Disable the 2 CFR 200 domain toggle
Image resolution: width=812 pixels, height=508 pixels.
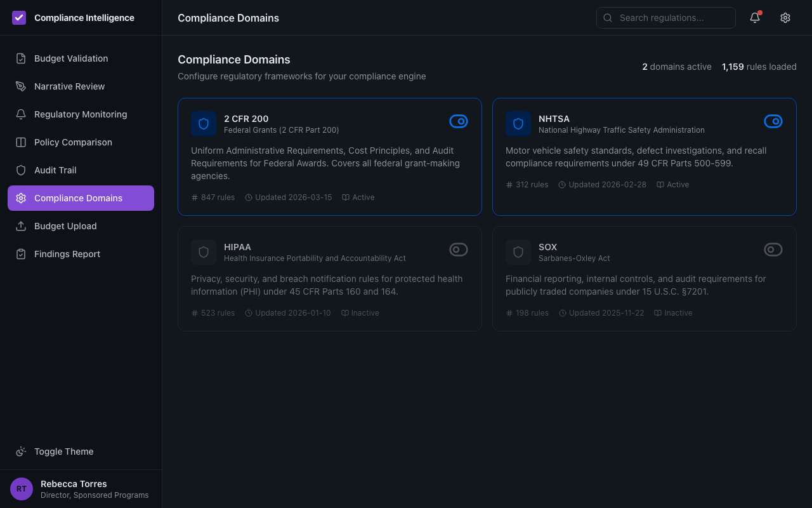(459, 121)
